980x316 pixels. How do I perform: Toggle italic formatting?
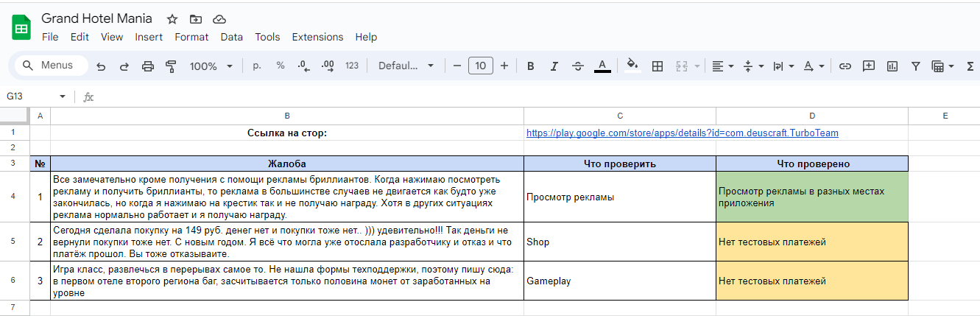pos(554,66)
